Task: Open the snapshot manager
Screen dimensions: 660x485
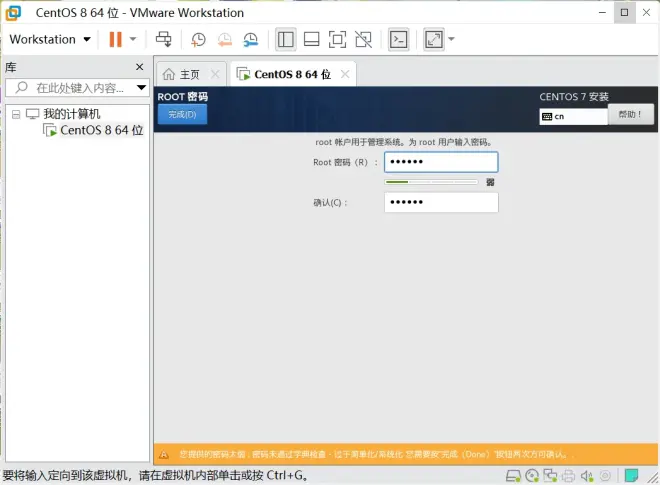Action: 250,39
